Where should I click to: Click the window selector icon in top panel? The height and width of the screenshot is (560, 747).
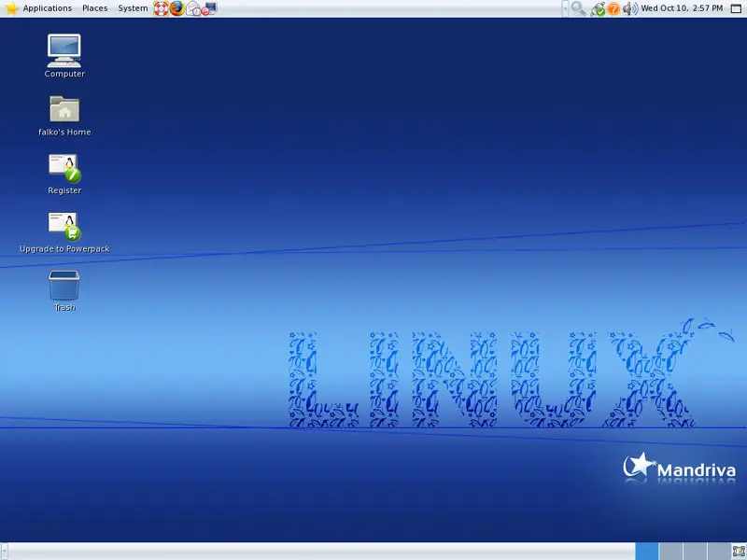coord(736,8)
